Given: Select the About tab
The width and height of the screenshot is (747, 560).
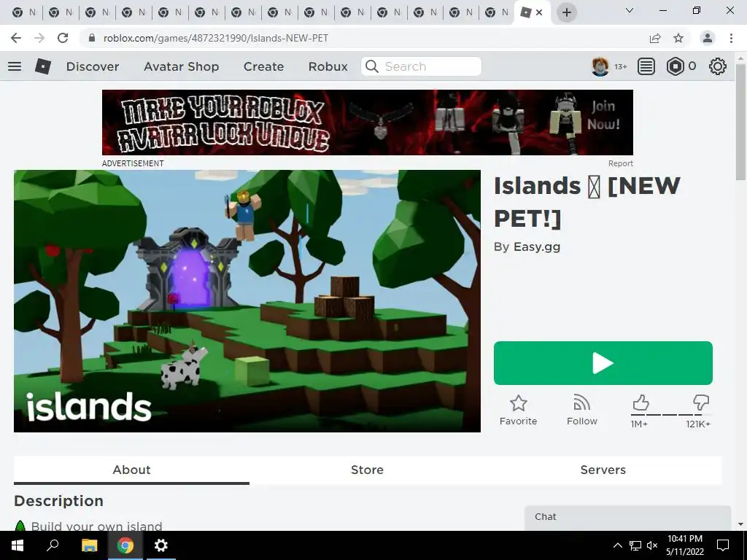Looking at the screenshot, I should click(131, 470).
